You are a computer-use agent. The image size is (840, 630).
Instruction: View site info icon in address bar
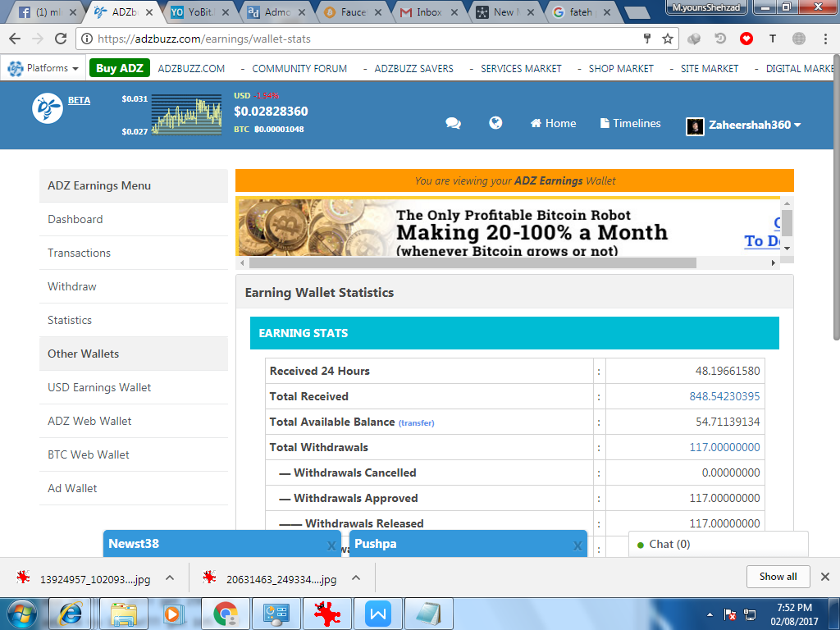tap(85, 39)
